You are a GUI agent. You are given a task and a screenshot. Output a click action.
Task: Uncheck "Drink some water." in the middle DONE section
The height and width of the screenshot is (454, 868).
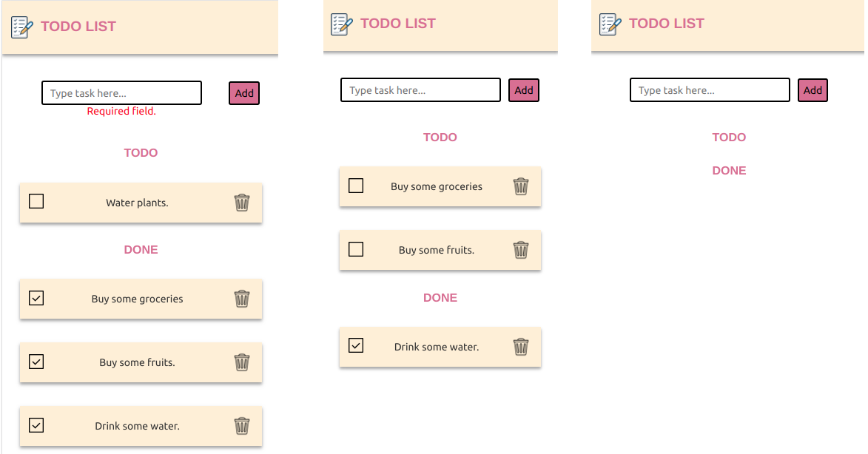click(x=355, y=345)
